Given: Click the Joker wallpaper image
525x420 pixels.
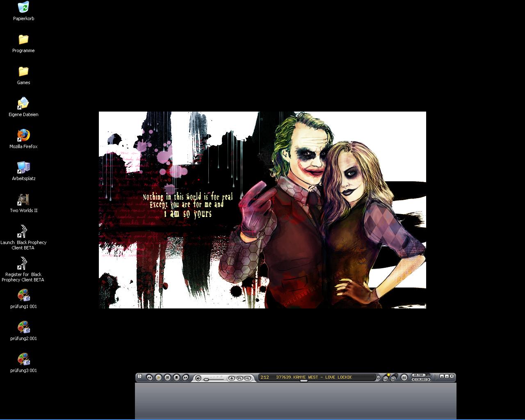Looking at the screenshot, I should [x=262, y=210].
